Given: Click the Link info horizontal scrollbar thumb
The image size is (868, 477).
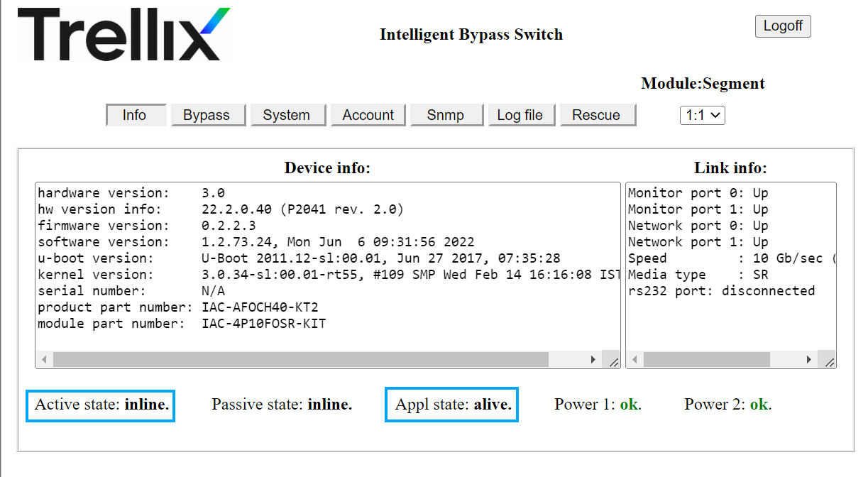Looking at the screenshot, I should [707, 360].
